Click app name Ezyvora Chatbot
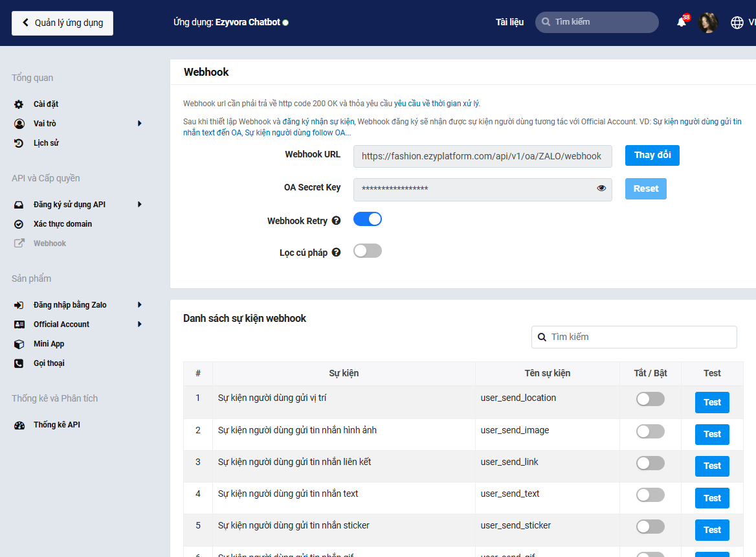 247,22
